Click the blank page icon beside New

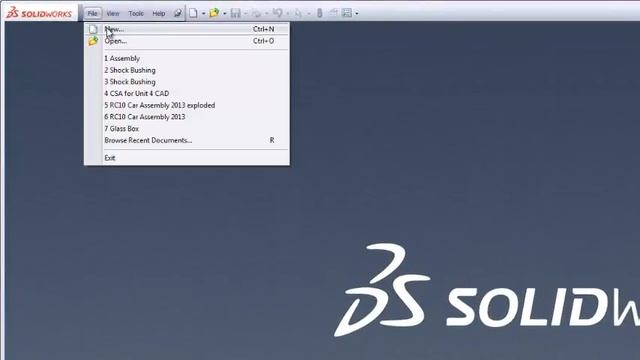93,29
